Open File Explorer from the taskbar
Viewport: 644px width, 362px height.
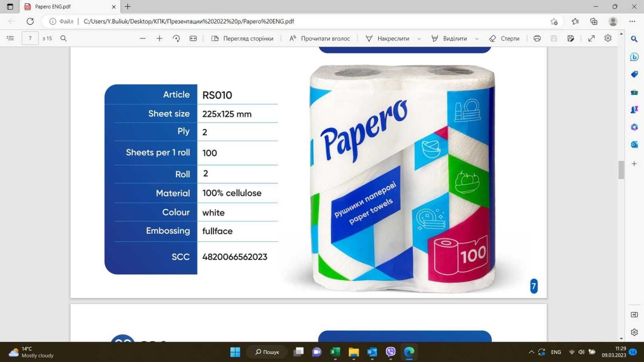[x=354, y=352]
